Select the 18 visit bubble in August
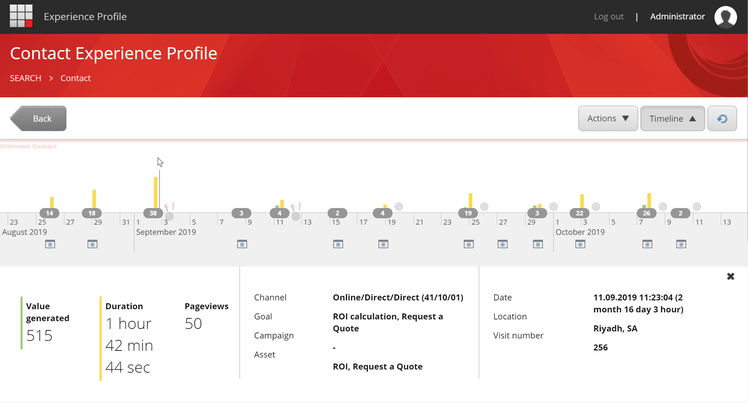The width and height of the screenshot is (748, 403). [x=92, y=213]
